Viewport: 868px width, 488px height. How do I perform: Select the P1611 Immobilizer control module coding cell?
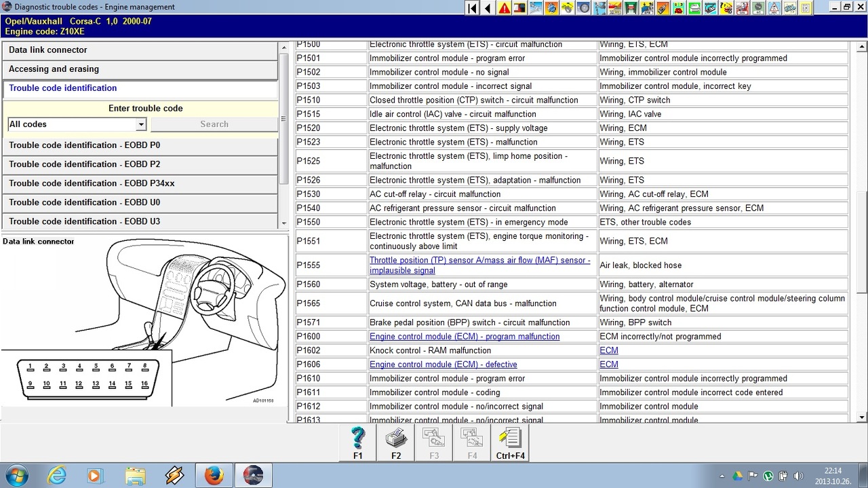pos(482,392)
